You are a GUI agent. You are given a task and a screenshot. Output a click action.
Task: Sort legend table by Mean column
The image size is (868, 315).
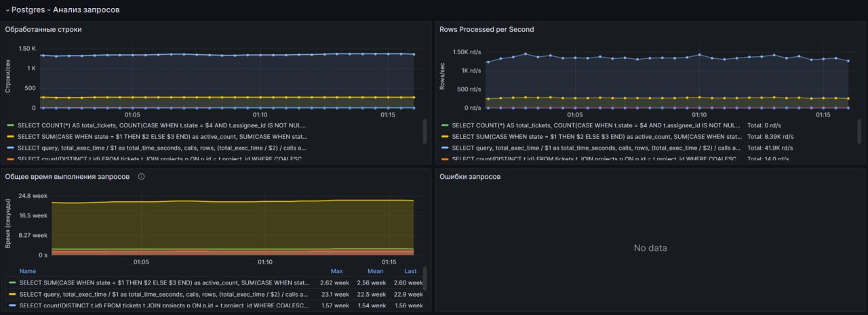point(375,271)
